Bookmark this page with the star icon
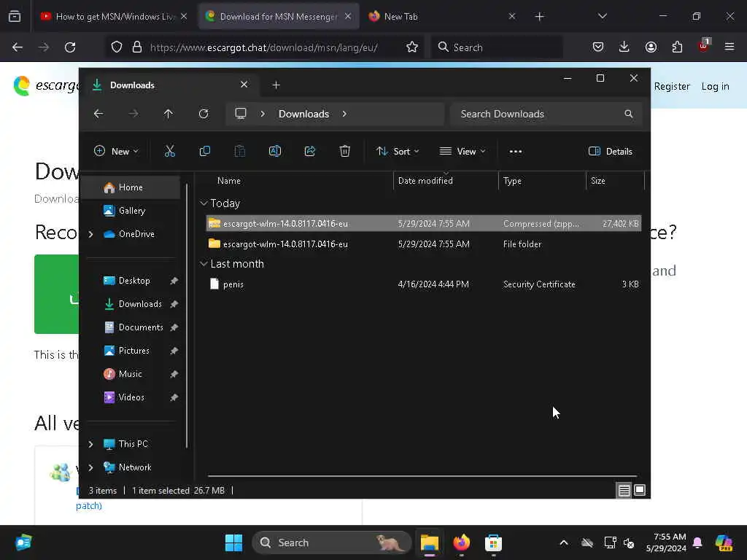The image size is (747, 560). coord(412,47)
